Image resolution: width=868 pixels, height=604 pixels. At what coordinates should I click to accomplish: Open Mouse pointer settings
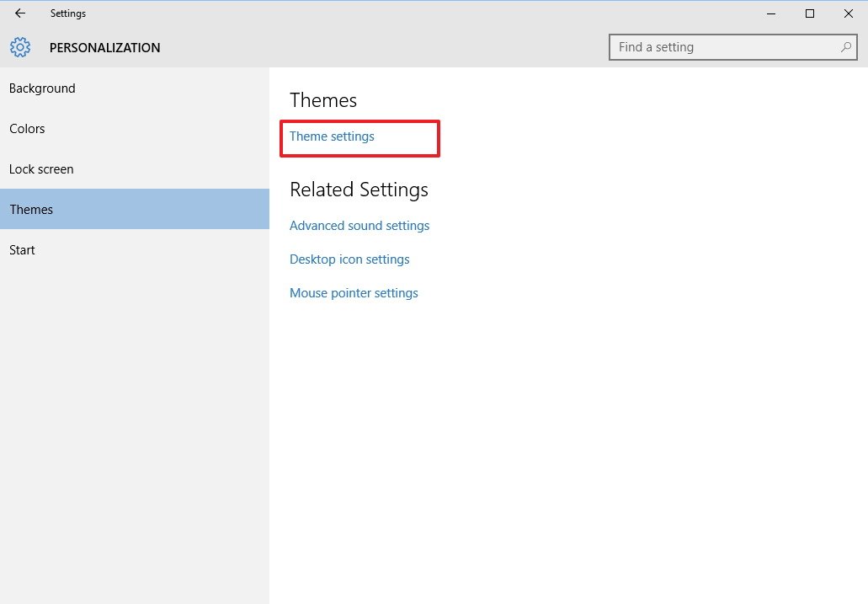[354, 293]
